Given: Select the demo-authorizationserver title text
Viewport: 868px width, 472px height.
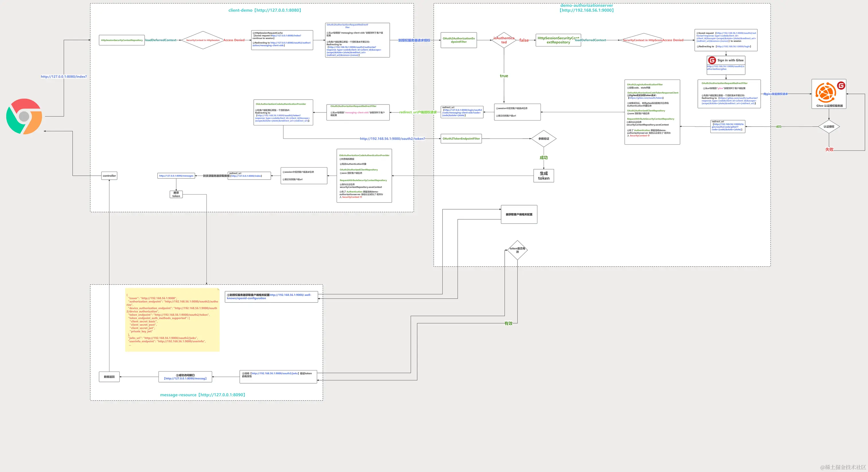Looking at the screenshot, I should point(587,8).
